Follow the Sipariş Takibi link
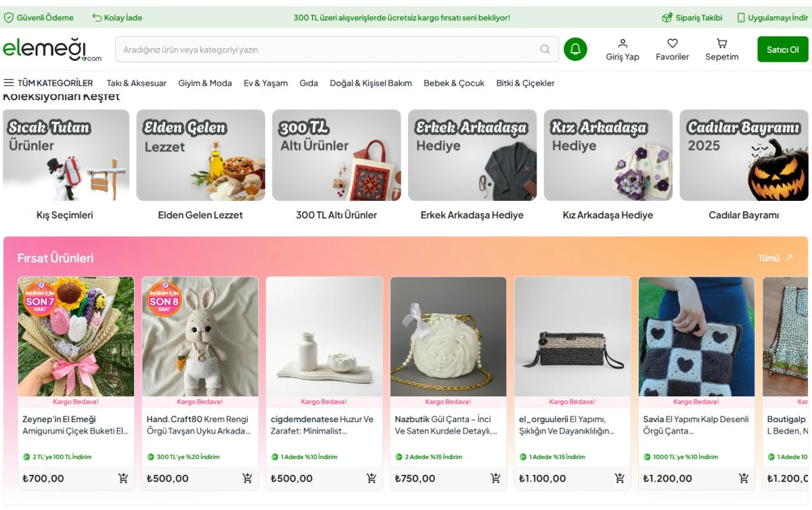 pos(692,18)
